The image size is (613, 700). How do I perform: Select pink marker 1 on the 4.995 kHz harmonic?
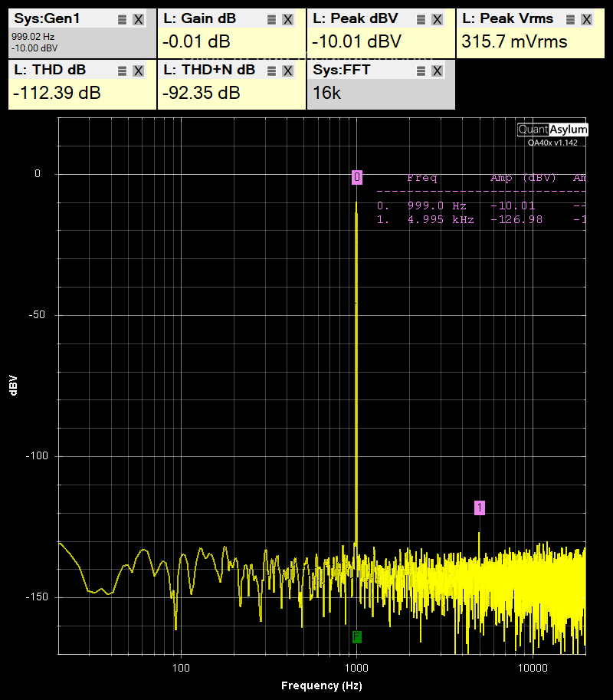[x=480, y=508]
